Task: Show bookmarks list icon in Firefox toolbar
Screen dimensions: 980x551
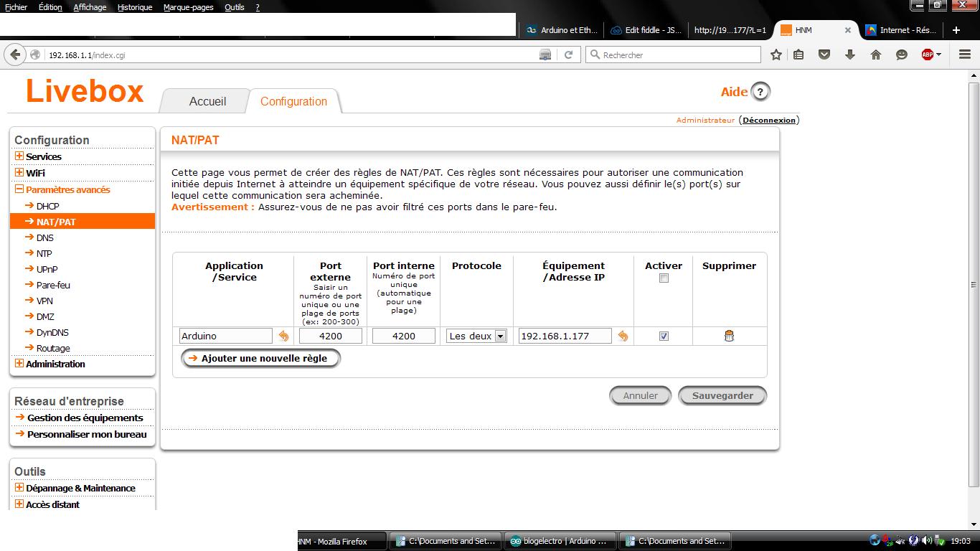Action: 798,55
